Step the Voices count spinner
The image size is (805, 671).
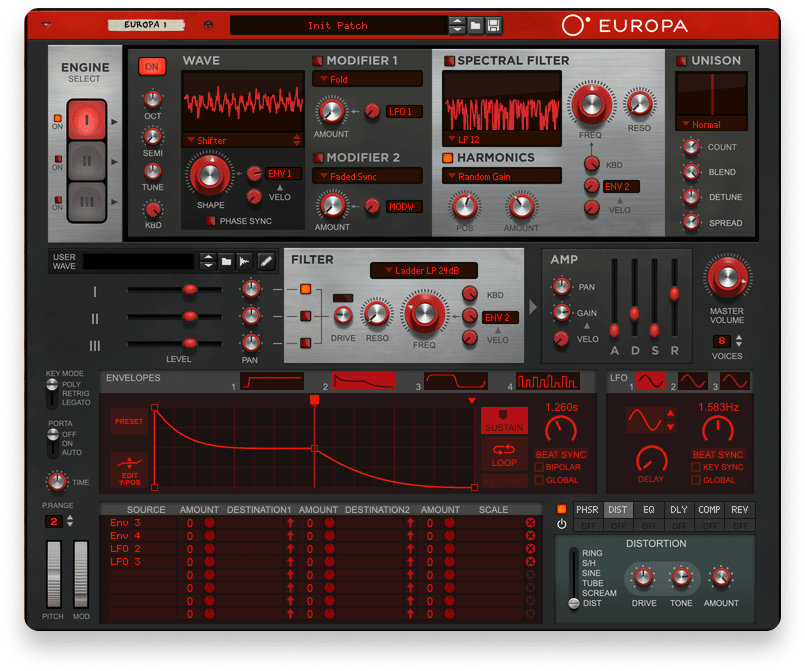click(739, 341)
